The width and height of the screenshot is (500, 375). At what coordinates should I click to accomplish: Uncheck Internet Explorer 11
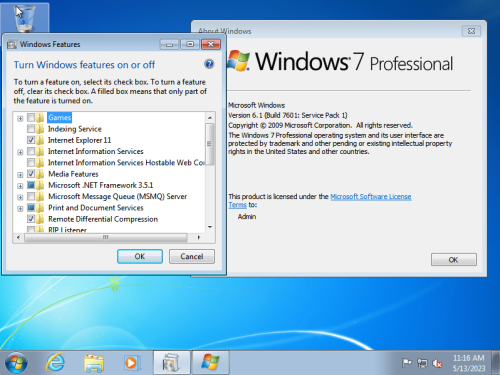pyautogui.click(x=31, y=140)
